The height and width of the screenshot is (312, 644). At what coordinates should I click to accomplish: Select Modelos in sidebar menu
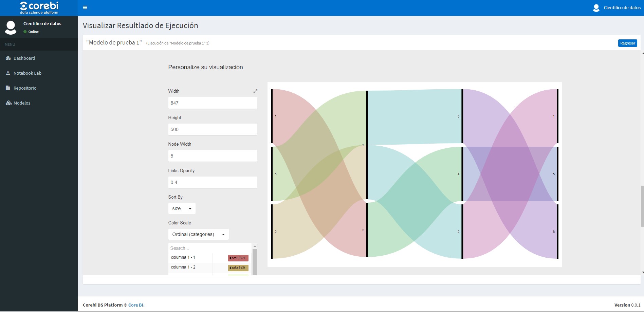[x=39, y=103]
